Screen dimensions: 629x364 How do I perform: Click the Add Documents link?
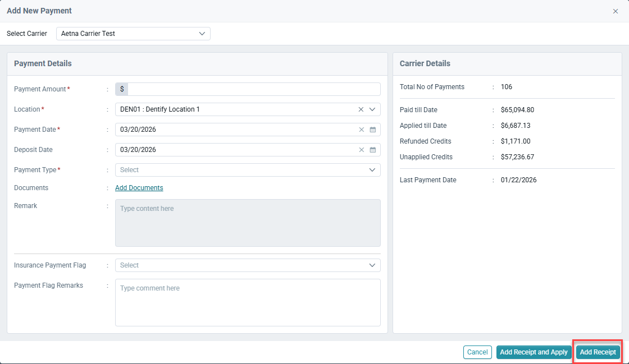(139, 188)
